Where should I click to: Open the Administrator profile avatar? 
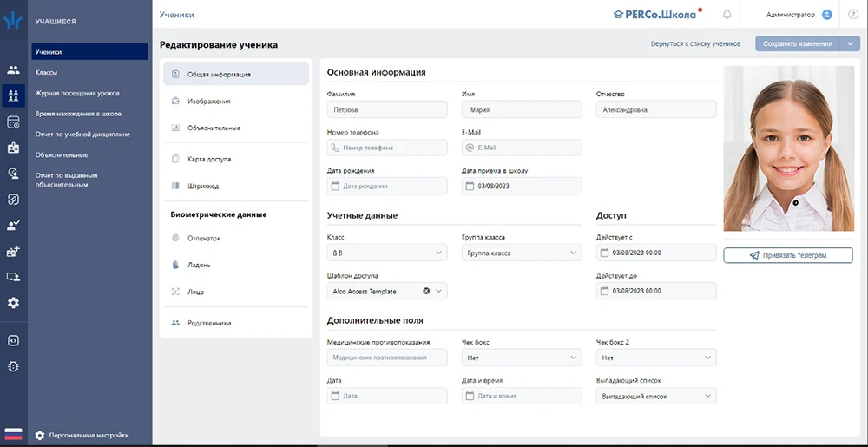pos(826,15)
